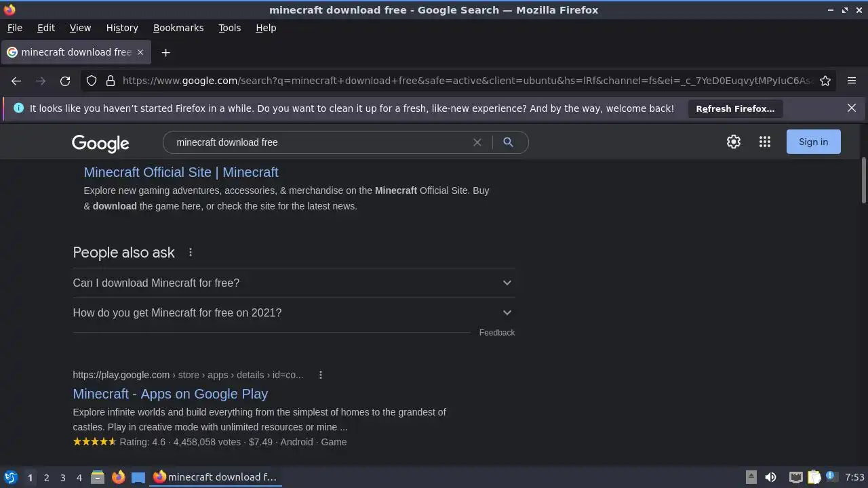This screenshot has width=868, height=488.
Task: Open Minecraft Official Site link
Action: pyautogui.click(x=181, y=172)
